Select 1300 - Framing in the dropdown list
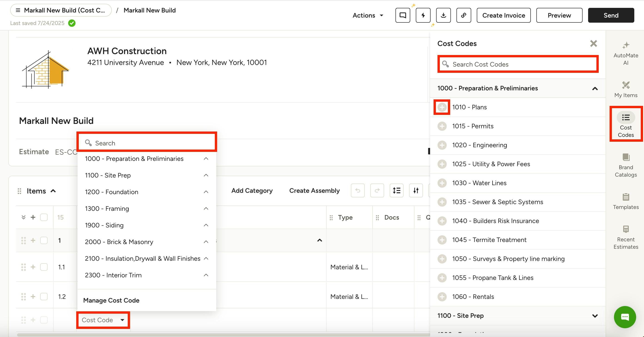The height and width of the screenshot is (337, 644). (x=107, y=208)
